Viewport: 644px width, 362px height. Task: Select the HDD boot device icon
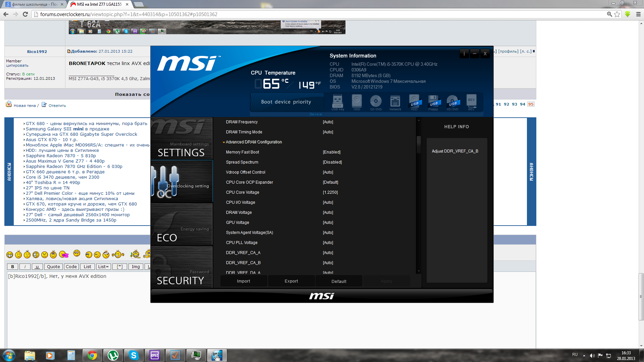pyautogui.click(x=357, y=101)
